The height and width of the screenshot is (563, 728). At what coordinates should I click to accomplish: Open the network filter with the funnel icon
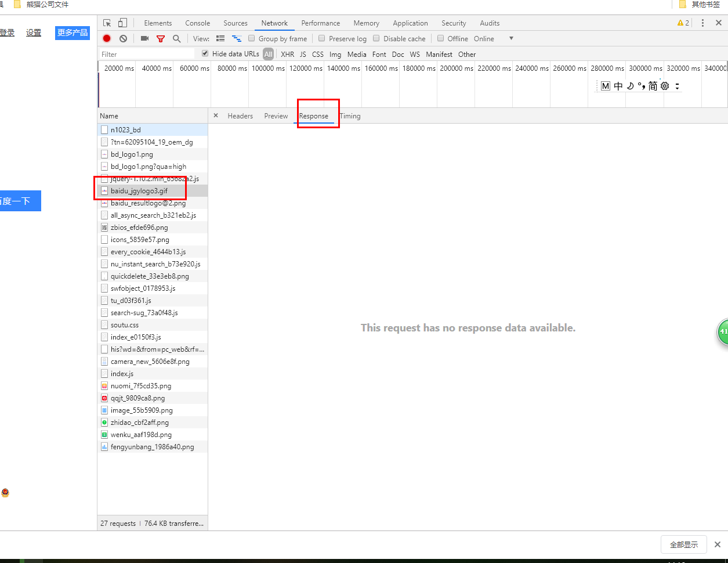[x=160, y=38]
